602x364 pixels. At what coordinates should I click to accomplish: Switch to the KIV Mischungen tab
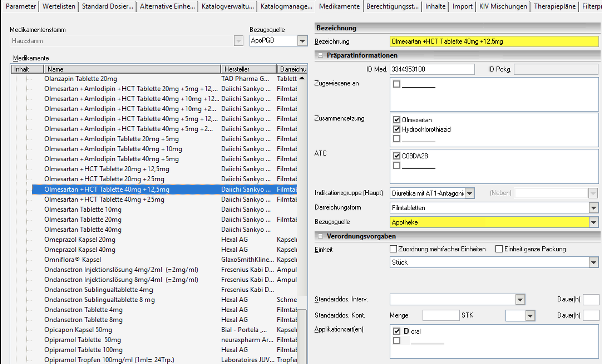click(x=503, y=6)
